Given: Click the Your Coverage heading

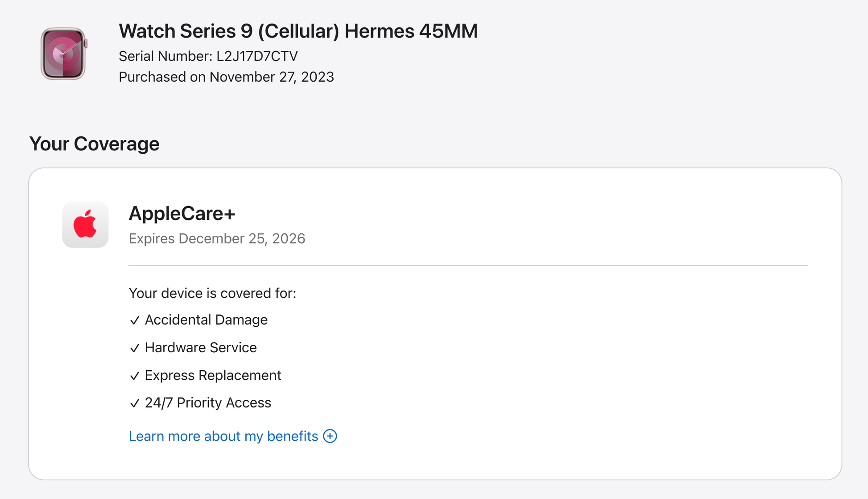Looking at the screenshot, I should coord(94,144).
